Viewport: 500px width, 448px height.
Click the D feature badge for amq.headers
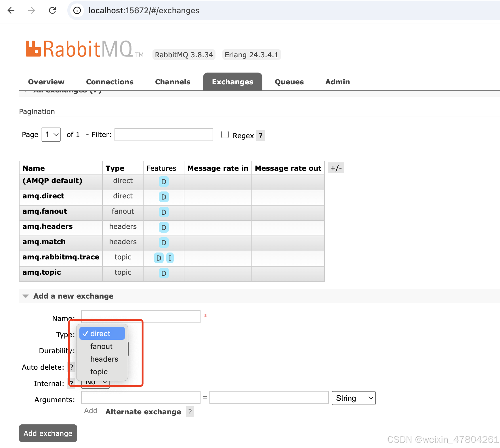coord(164,227)
